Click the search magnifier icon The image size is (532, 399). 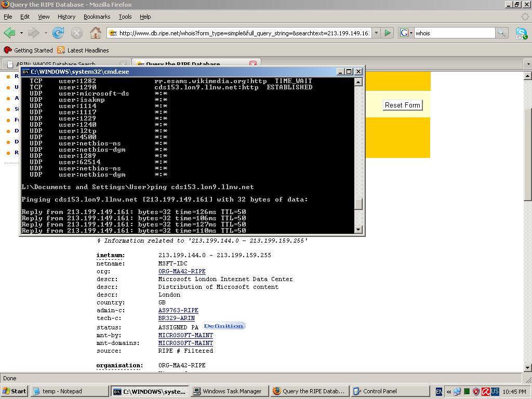pos(501,33)
